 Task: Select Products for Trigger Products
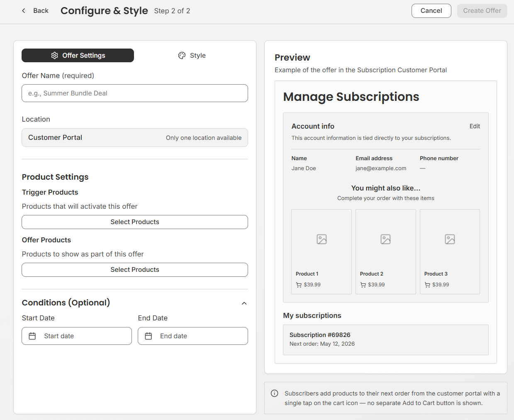click(135, 222)
